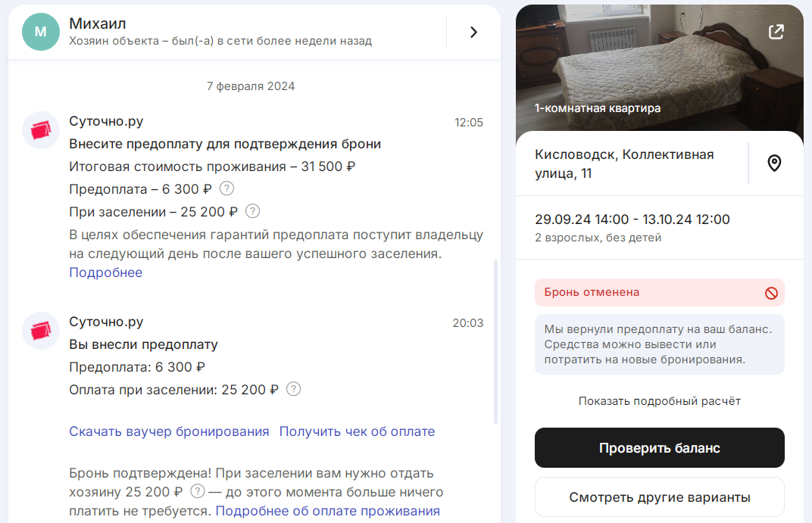Open the apartment photo in full view
Screen dimensions: 812x523
(776, 31)
